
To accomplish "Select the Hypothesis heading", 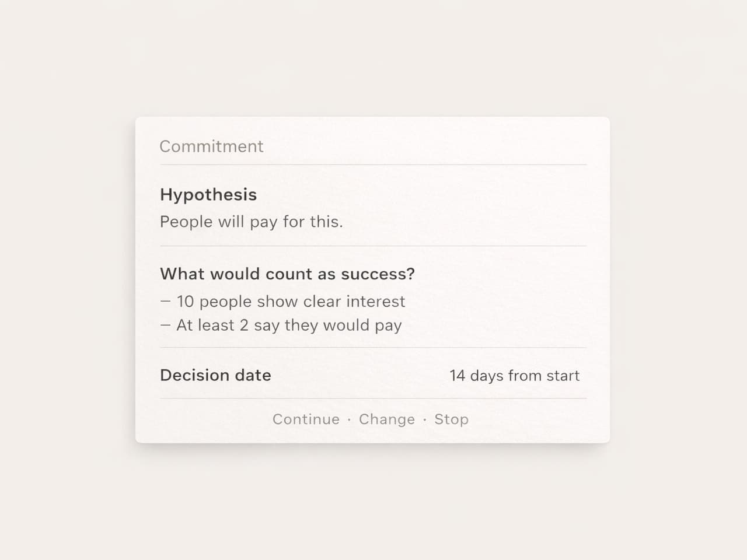I will (208, 195).
